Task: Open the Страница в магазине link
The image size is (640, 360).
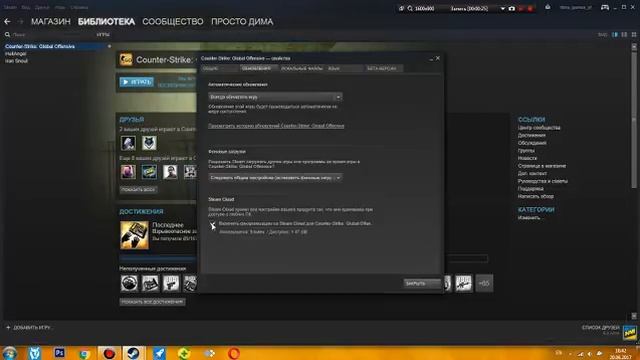Action: point(542,166)
